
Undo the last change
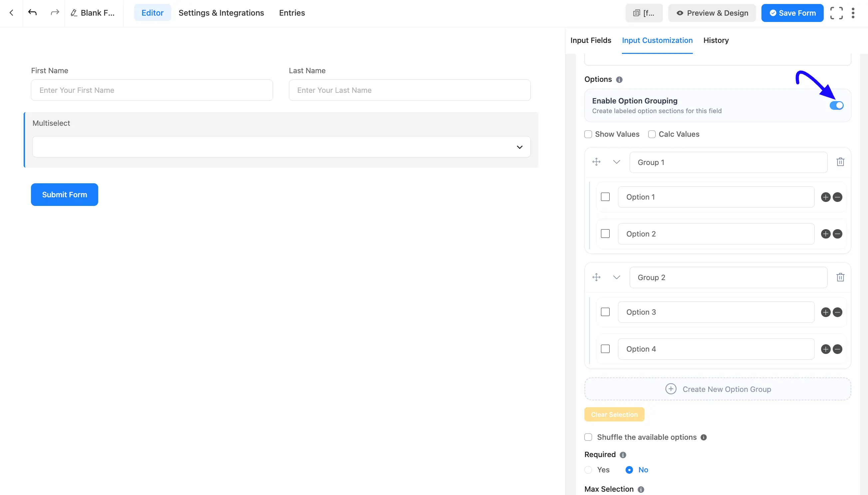pos(32,13)
